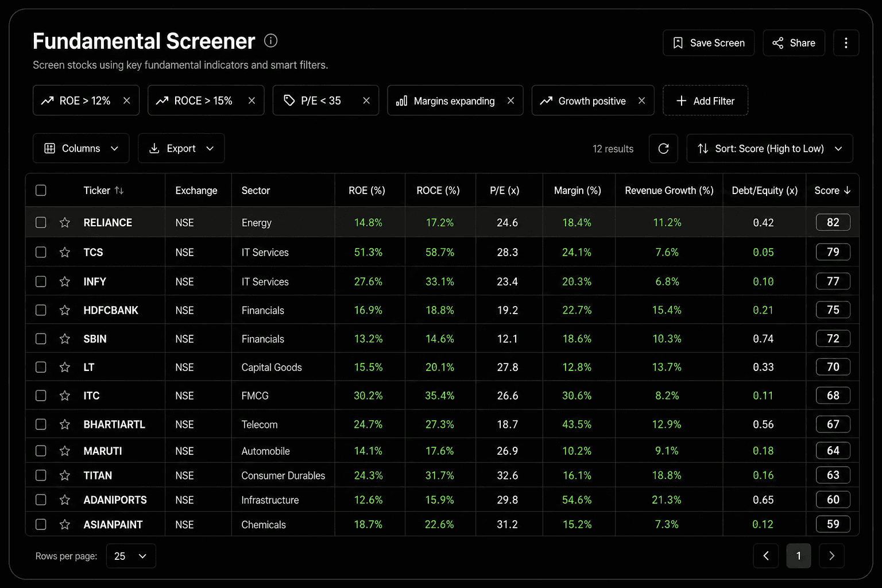
Task: Click the info icon beside Fundamental Screener
Action: (270, 41)
